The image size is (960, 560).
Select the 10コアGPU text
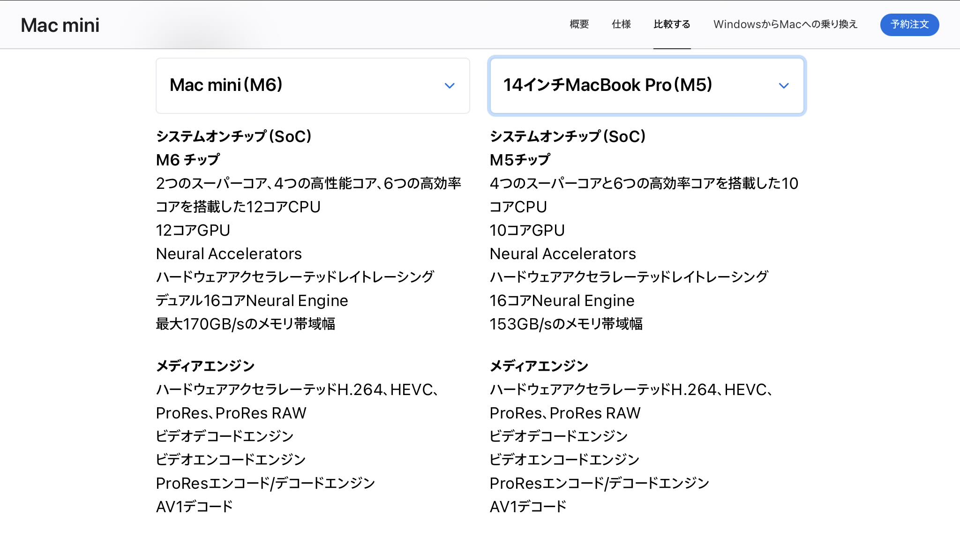527,230
